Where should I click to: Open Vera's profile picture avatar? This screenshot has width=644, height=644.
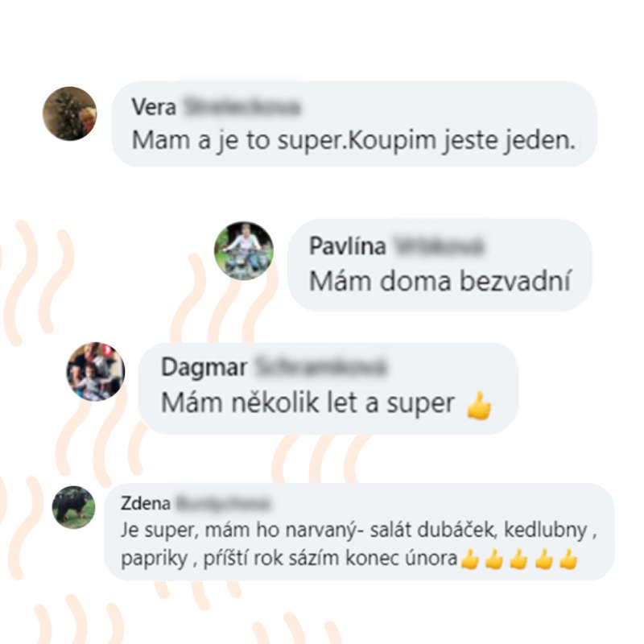click(70, 114)
